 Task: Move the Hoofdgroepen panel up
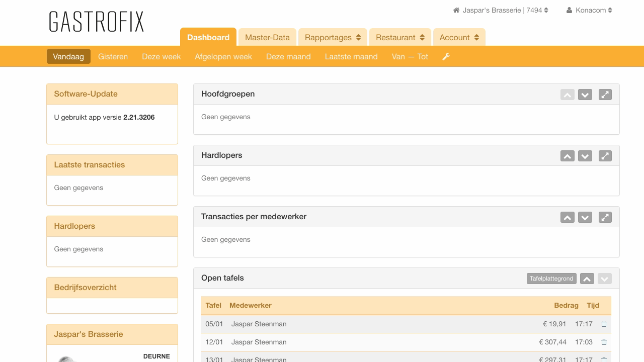568,95
